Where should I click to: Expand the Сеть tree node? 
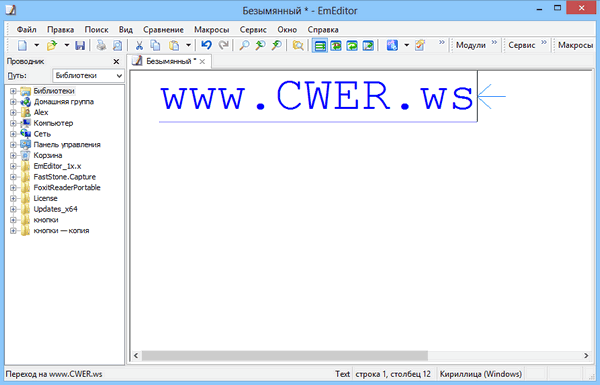13,134
